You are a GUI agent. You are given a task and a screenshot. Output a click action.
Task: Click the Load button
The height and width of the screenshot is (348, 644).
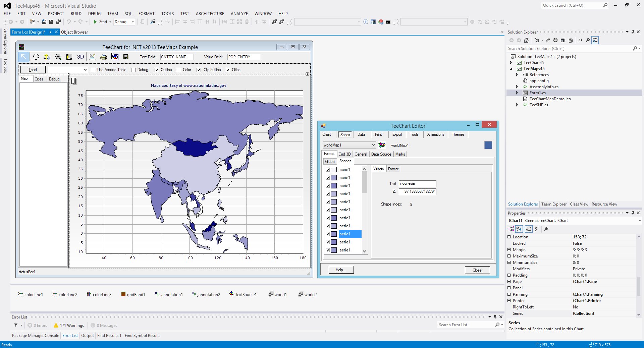pyautogui.click(x=33, y=70)
